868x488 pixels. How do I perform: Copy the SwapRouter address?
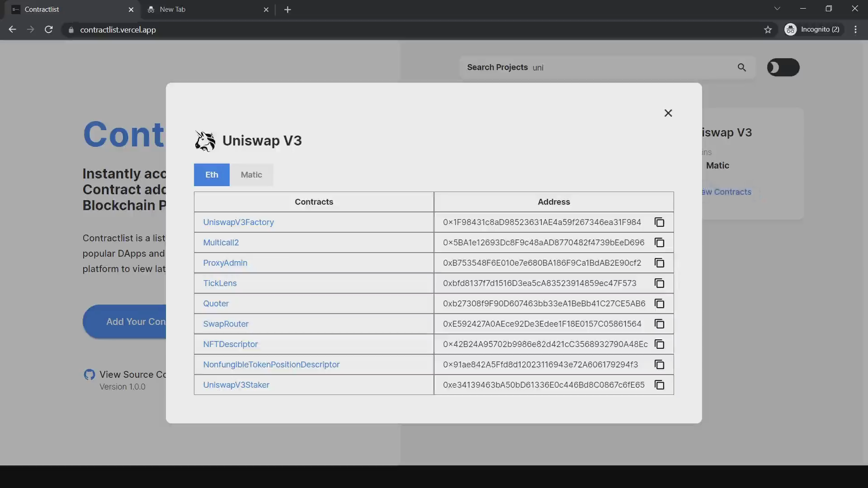[660, 324]
